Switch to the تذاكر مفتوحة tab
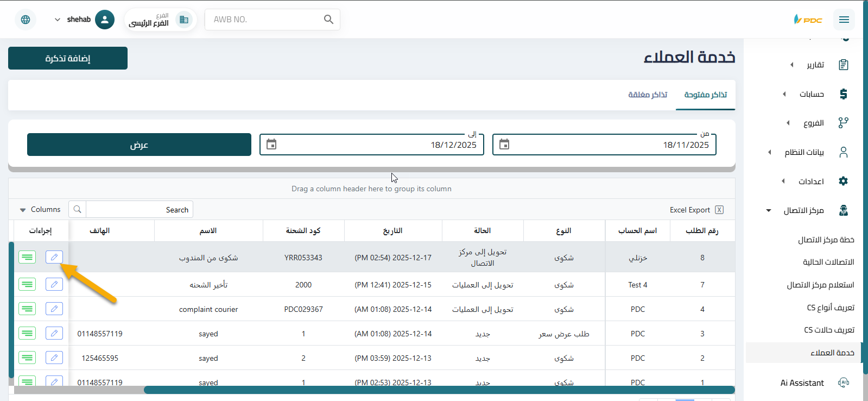 [706, 95]
